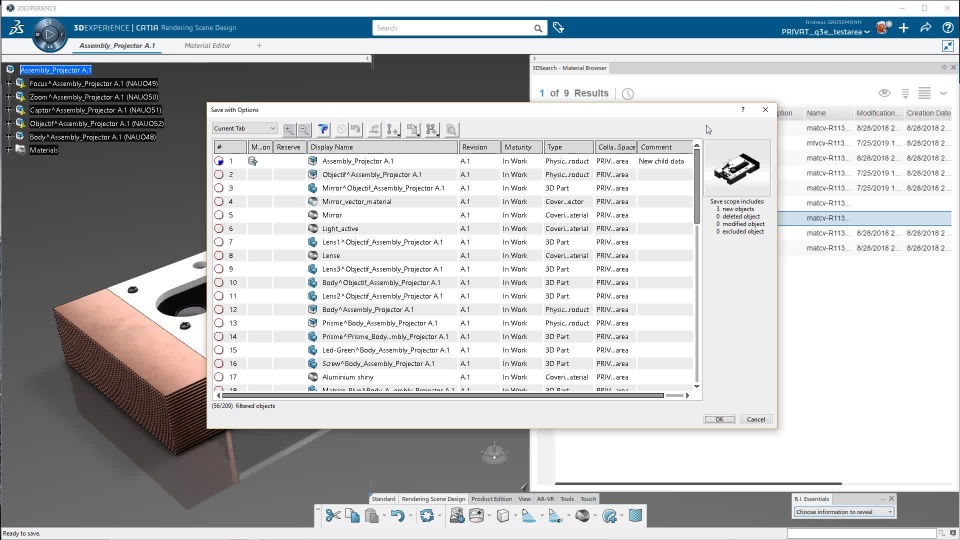Expand the Focus^Assembly_Projector tree node
This screenshot has height=540, width=960.
[8, 83]
